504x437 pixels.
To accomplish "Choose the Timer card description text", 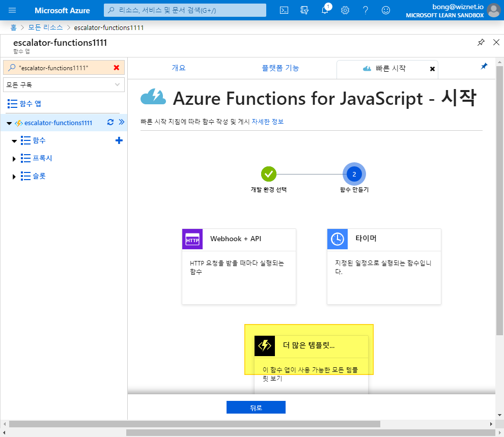I will (x=383, y=267).
